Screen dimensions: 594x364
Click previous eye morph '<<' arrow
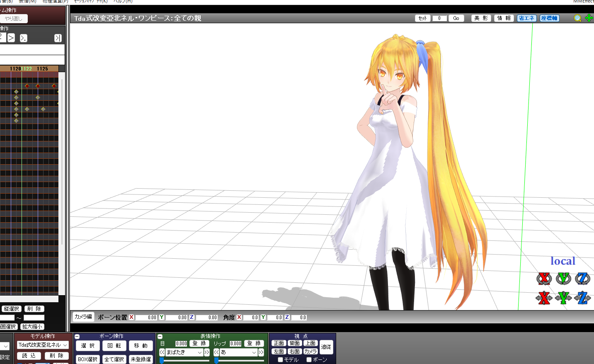coord(162,352)
